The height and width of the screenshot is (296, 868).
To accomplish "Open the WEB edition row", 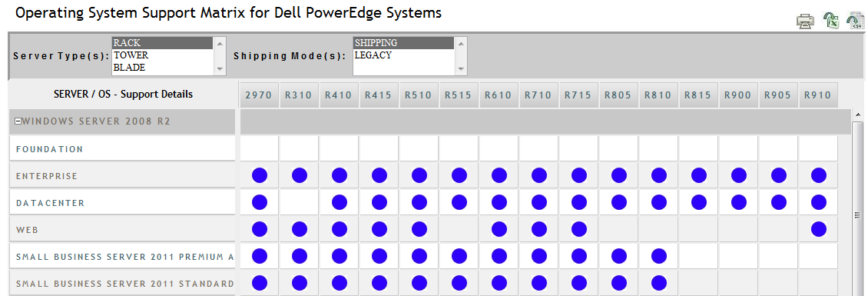I will pyautogui.click(x=122, y=229).
